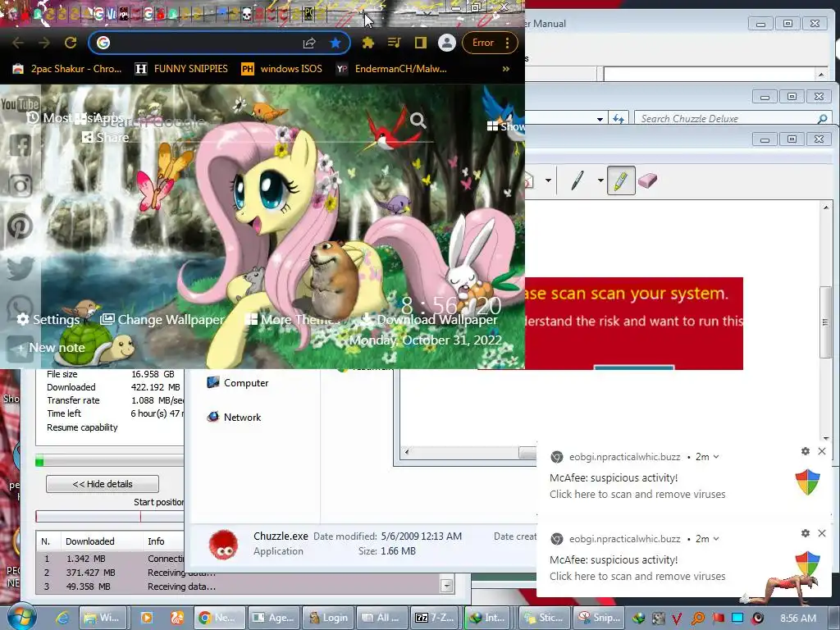
Task: Open the Chrome profile avatar
Action: pos(447,43)
